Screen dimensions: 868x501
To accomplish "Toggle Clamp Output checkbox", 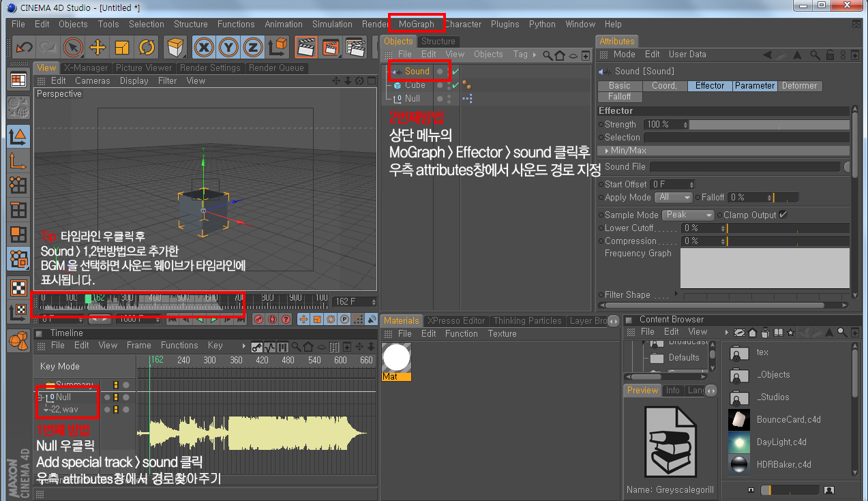I will click(x=783, y=215).
